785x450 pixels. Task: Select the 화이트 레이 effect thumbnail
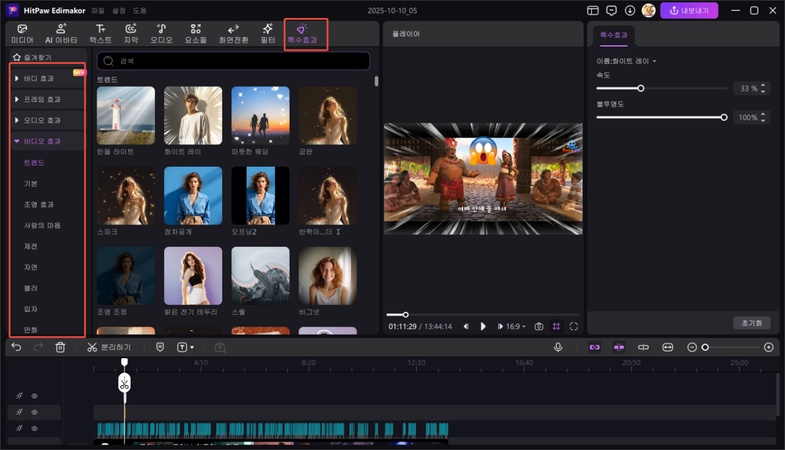click(x=194, y=116)
